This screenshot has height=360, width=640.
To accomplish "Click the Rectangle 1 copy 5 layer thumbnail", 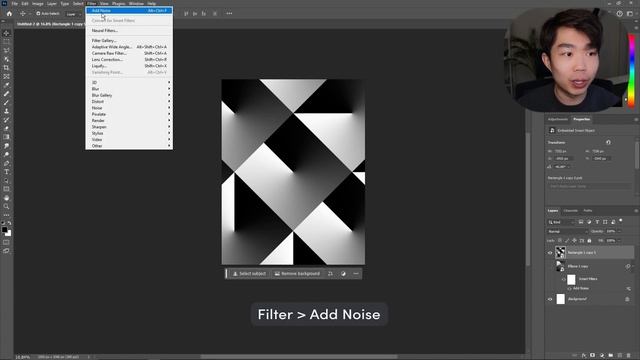I will point(560,253).
